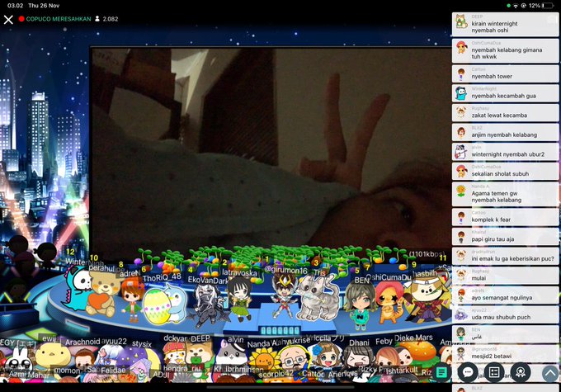Open comment 'nyembah kecambah gua'

pos(505,93)
